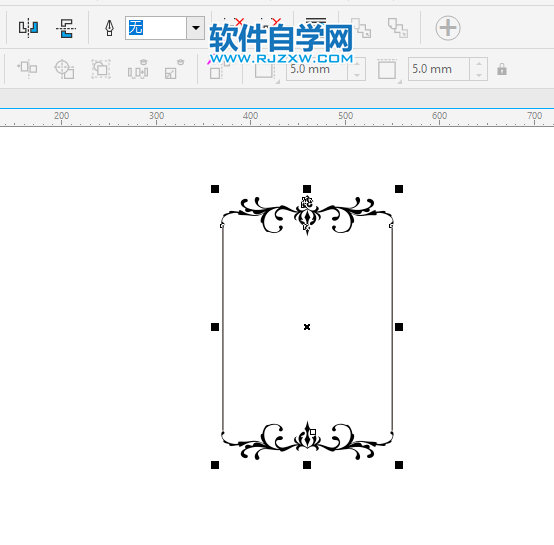
Task: Click the bottom-center selection handle
Action: coord(307,465)
